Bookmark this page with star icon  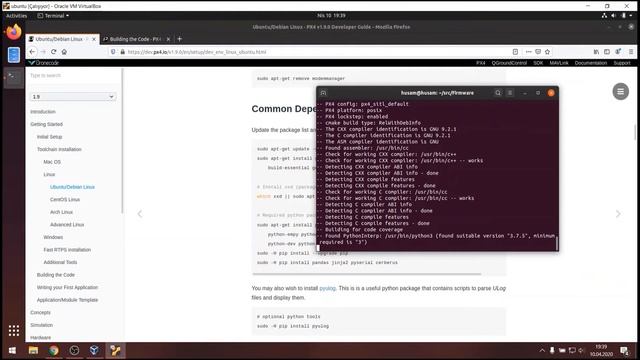click(547, 52)
